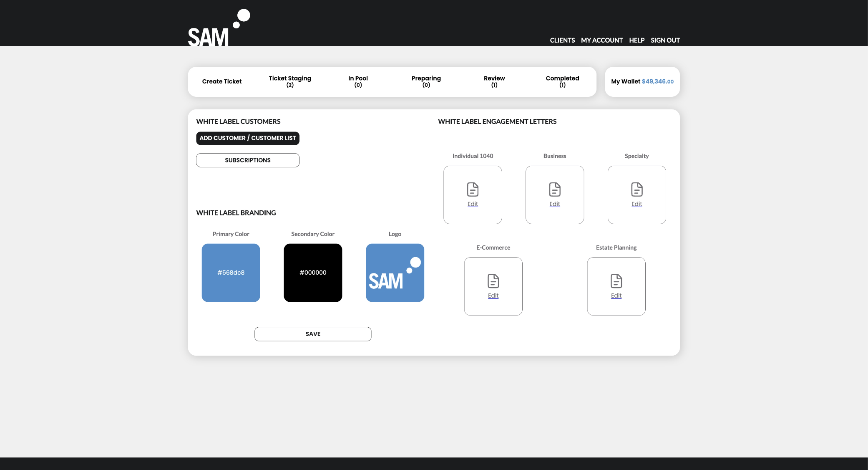Click Specialty engagement letter document icon
This screenshot has height=470, width=868.
tap(637, 190)
